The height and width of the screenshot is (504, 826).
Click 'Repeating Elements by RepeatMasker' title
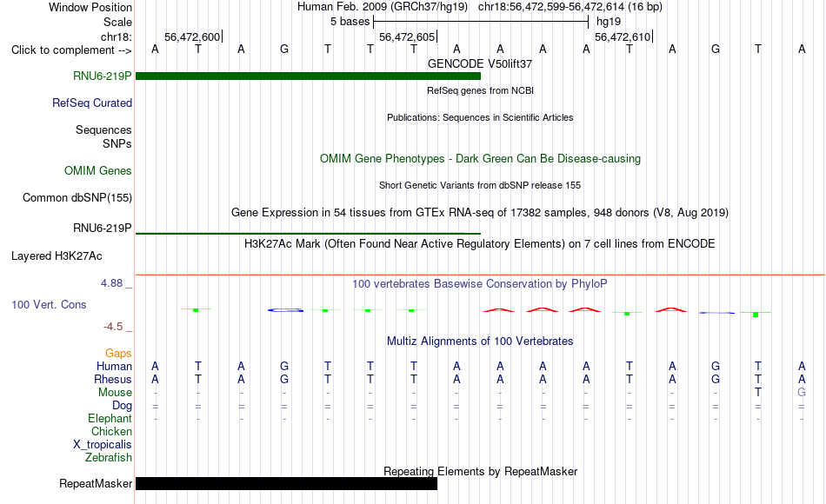coord(480,471)
